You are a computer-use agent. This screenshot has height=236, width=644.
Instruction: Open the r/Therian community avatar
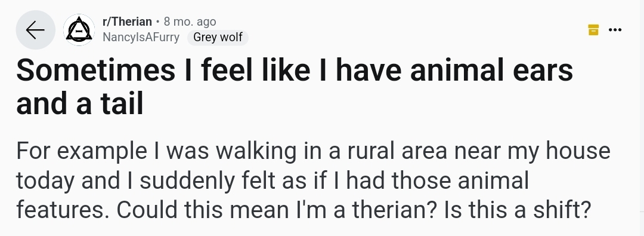click(x=79, y=30)
